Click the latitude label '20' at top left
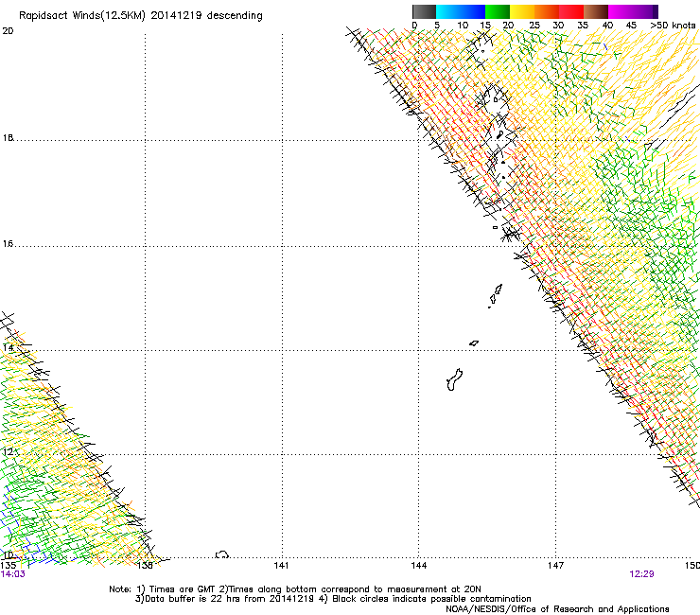The image size is (700, 615). pos(8,31)
